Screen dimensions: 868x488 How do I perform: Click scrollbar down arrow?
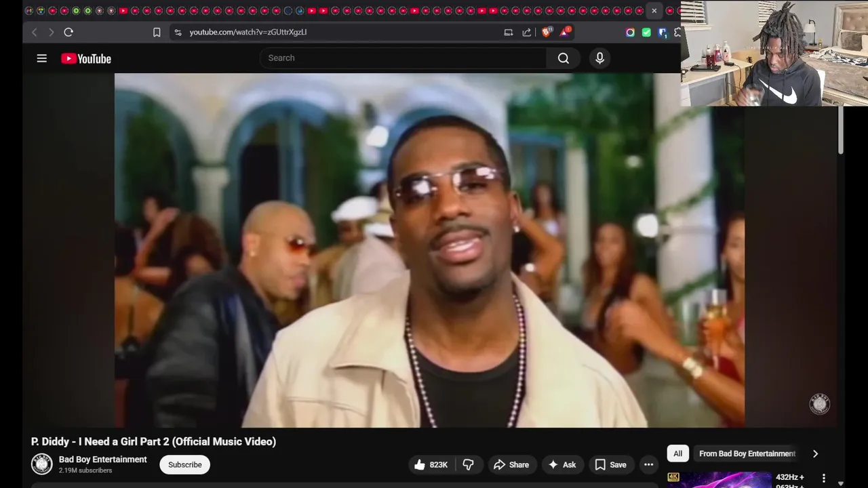pos(841,484)
